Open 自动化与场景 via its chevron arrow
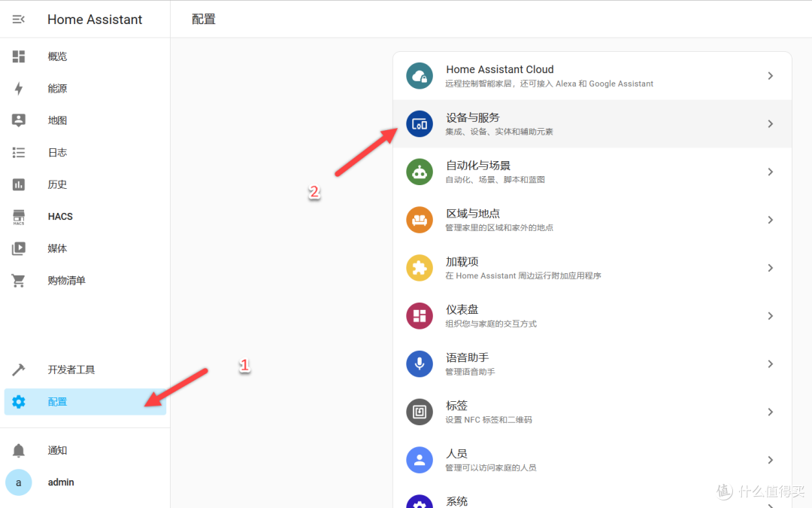Image resolution: width=812 pixels, height=508 pixels. [771, 172]
